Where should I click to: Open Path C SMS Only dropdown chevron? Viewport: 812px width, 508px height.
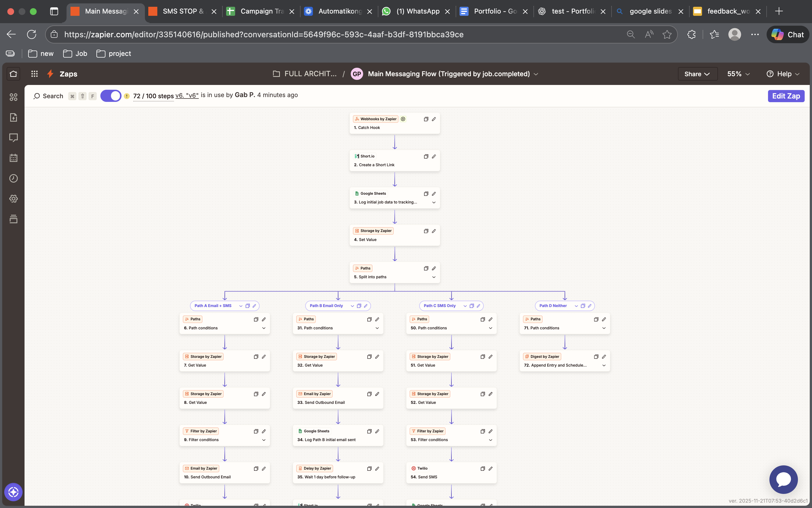(465, 306)
